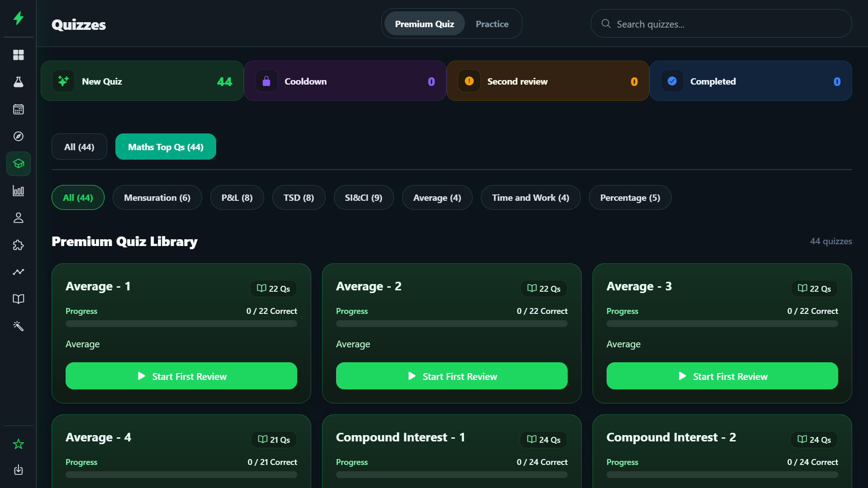868x488 pixels.
Task: Open the lab flask icon in sidebar
Action: click(19, 82)
